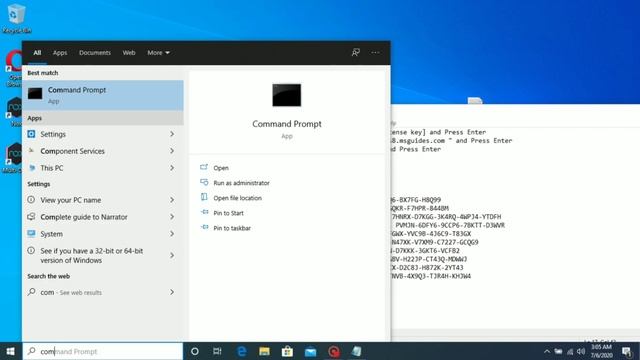
Task: Open the Action Center notifications icon
Action: coord(627,351)
